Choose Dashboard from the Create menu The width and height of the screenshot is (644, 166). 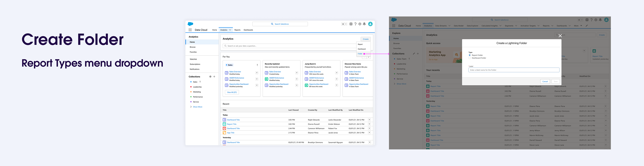pyautogui.click(x=363, y=49)
